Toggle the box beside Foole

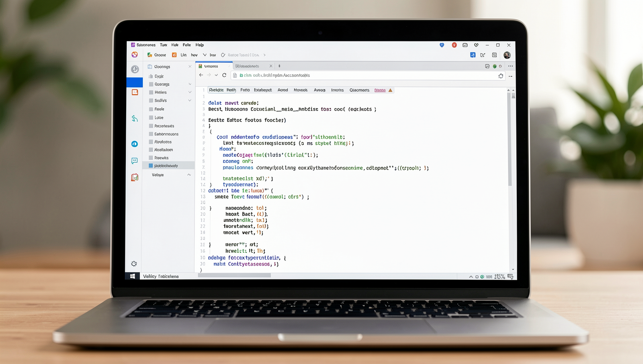tap(151, 109)
